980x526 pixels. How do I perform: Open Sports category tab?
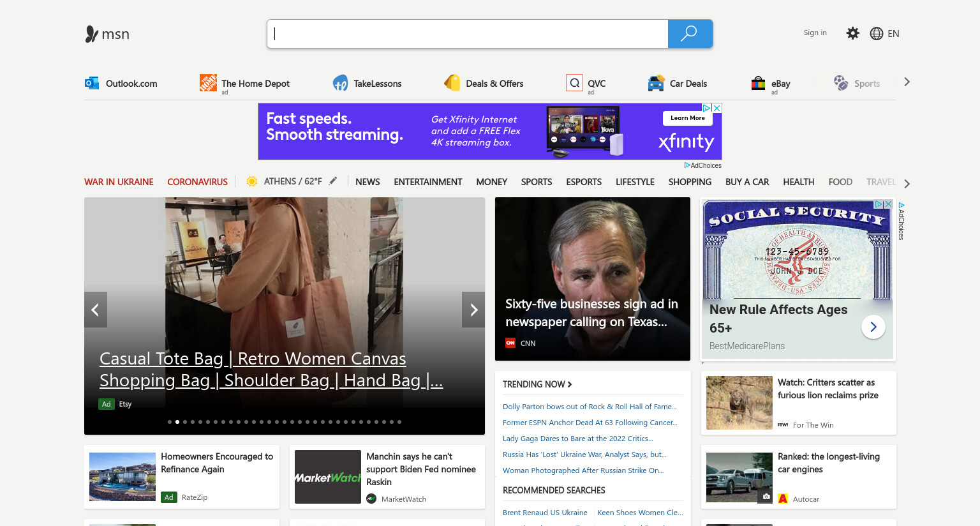[537, 182]
